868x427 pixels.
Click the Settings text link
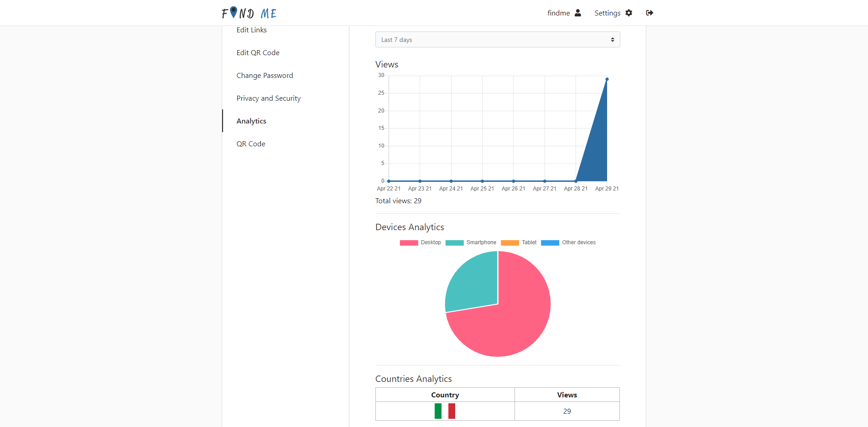(607, 13)
